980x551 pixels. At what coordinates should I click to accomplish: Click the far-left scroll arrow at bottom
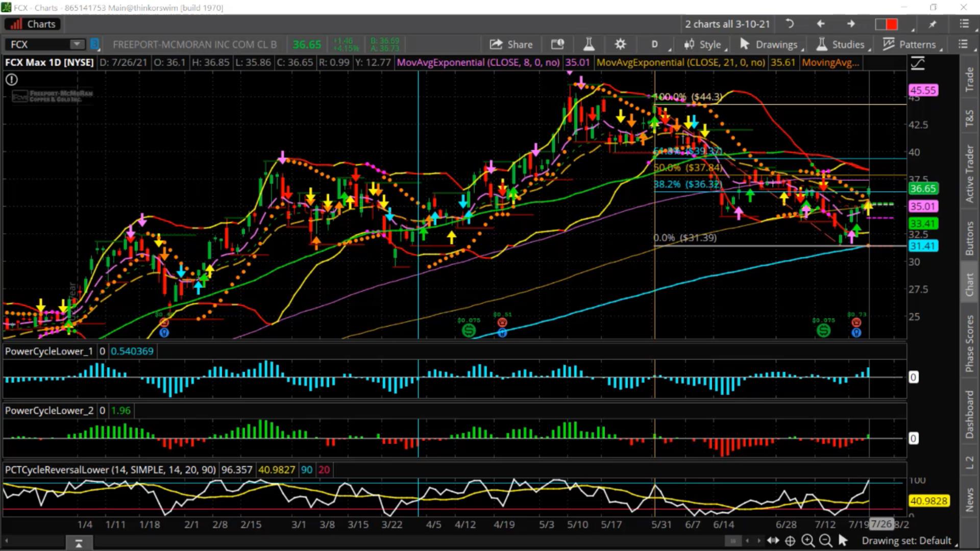point(7,541)
